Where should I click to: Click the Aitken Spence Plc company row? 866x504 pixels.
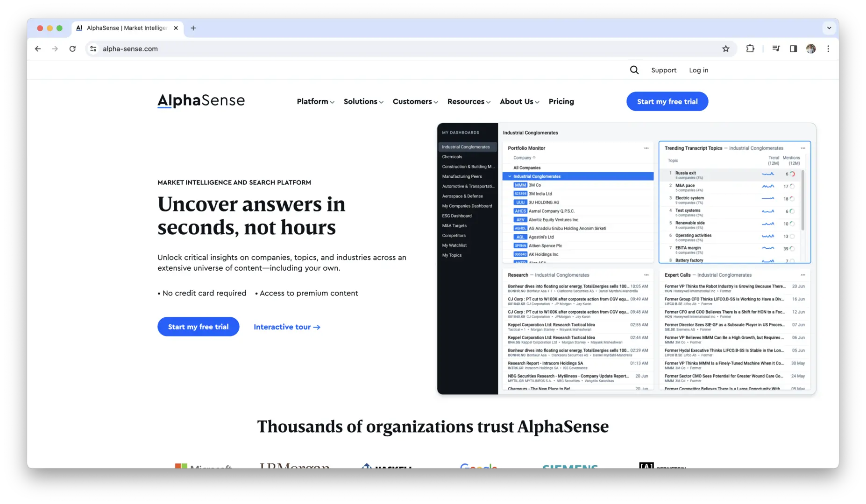[x=578, y=245]
